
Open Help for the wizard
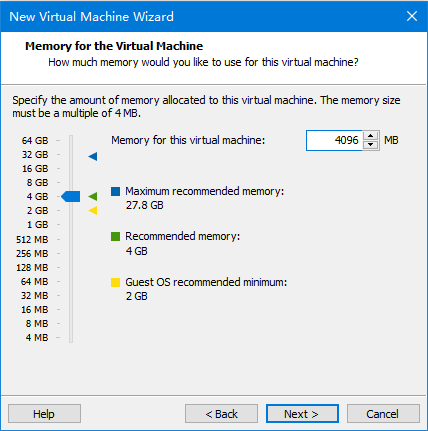tap(44, 414)
